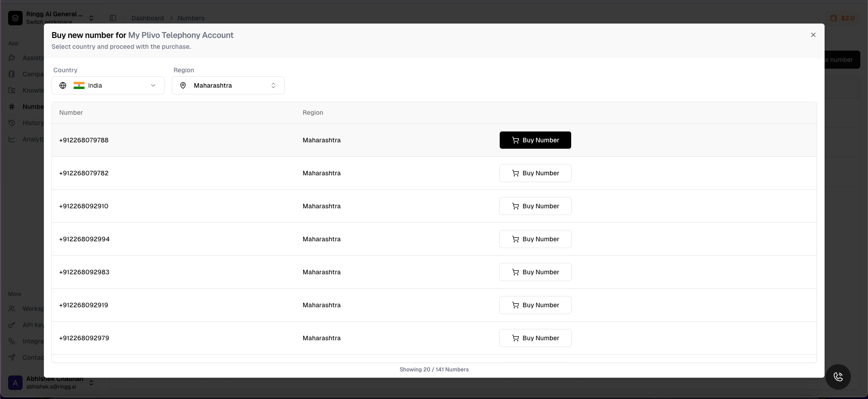The height and width of the screenshot is (399, 868).
Task: Buy number +912268092919
Action: pyautogui.click(x=535, y=305)
